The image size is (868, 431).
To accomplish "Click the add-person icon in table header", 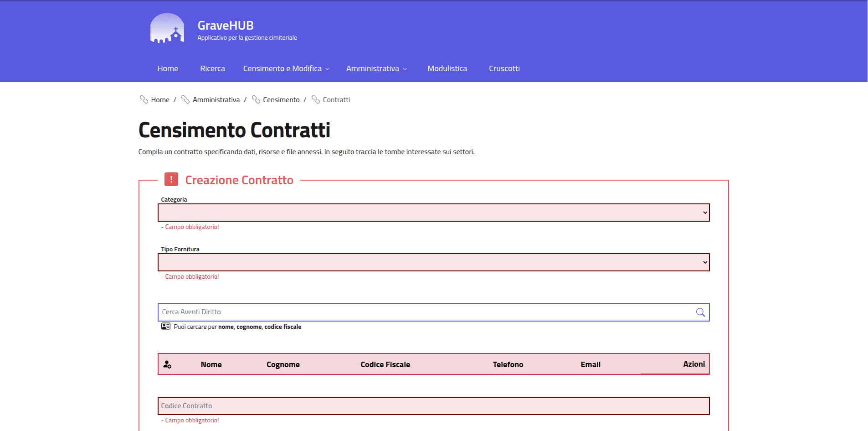I will [167, 364].
